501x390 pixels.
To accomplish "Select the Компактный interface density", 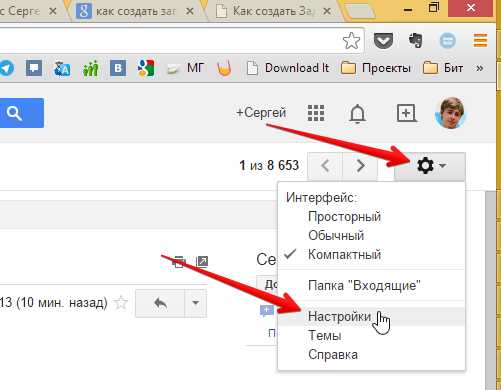I will pyautogui.click(x=371, y=255).
